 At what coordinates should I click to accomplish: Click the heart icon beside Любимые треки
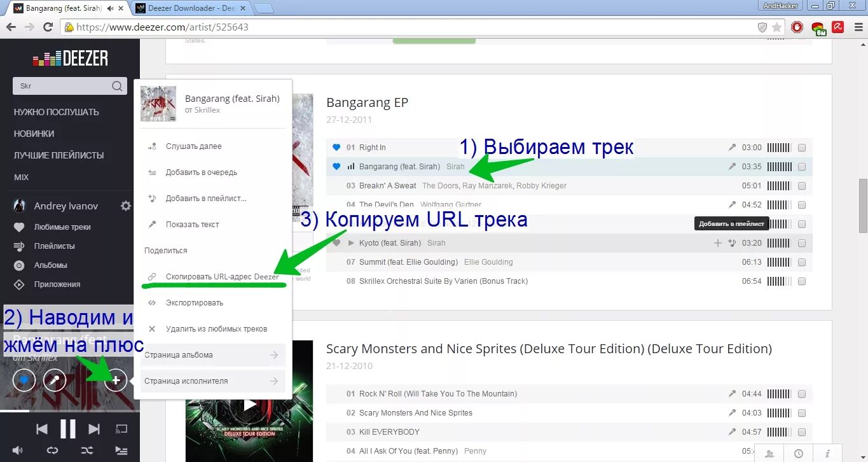tap(20, 227)
